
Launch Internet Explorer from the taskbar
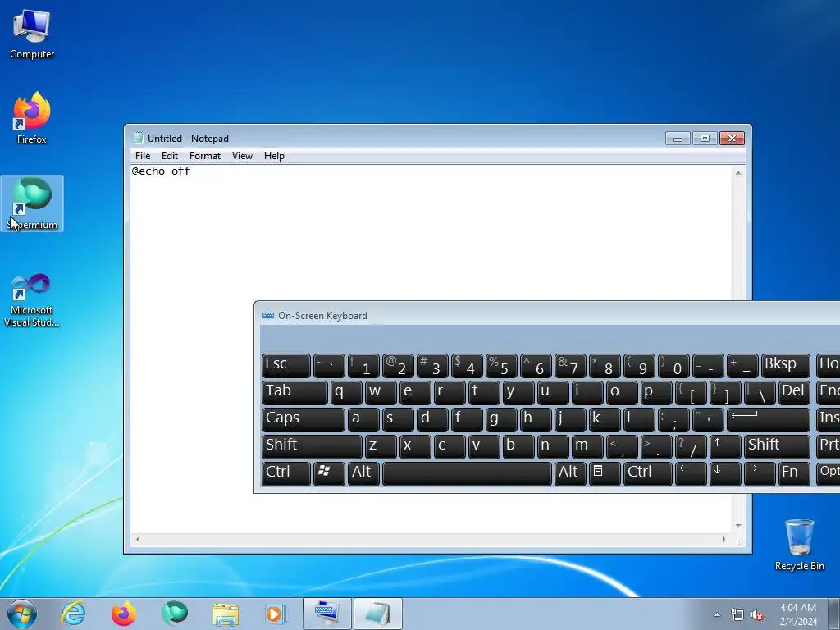(73, 614)
